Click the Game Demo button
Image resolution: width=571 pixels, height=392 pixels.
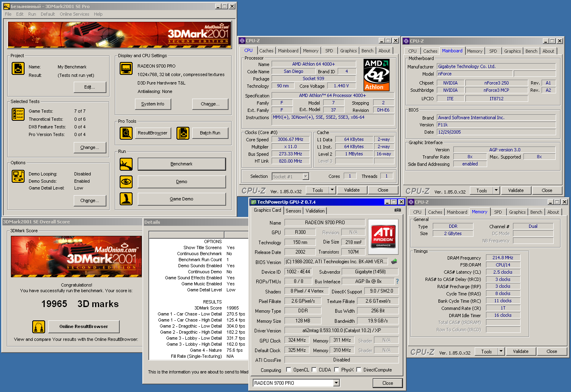coord(182,199)
